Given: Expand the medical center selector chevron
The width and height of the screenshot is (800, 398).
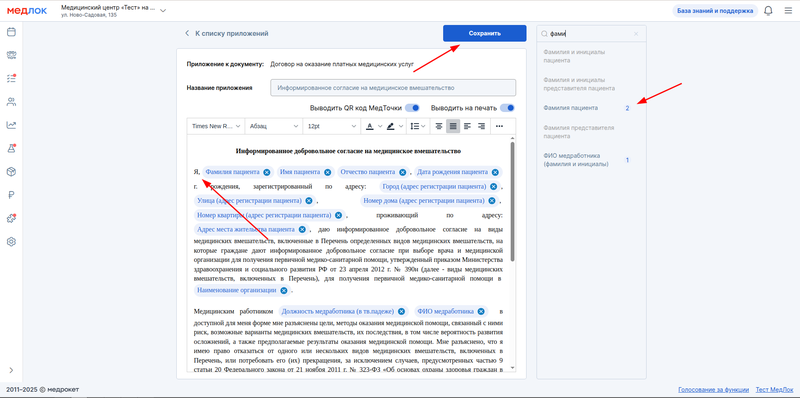Looking at the screenshot, I should coord(163,11).
